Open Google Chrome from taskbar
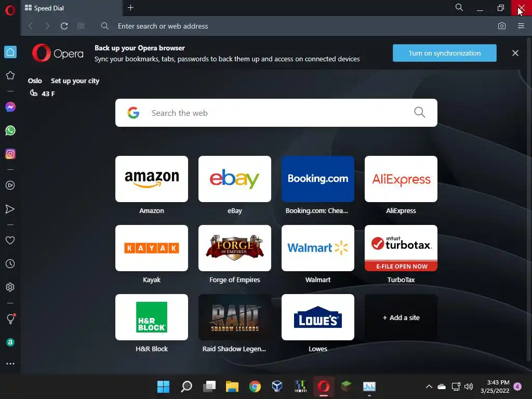Image resolution: width=532 pixels, height=399 pixels. click(255, 387)
